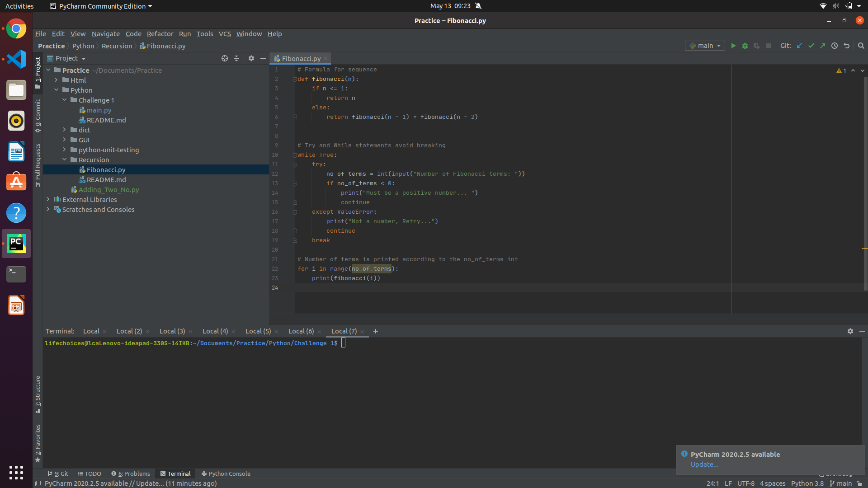Click the Debug bug icon
The width and height of the screenshot is (868, 488).
coord(745,46)
